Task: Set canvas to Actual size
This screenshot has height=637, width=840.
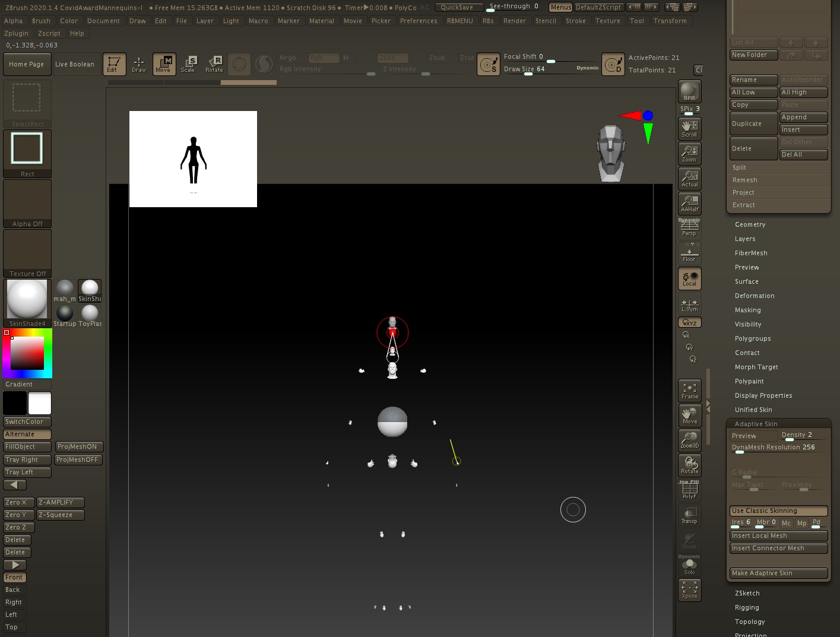Action: tap(689, 178)
